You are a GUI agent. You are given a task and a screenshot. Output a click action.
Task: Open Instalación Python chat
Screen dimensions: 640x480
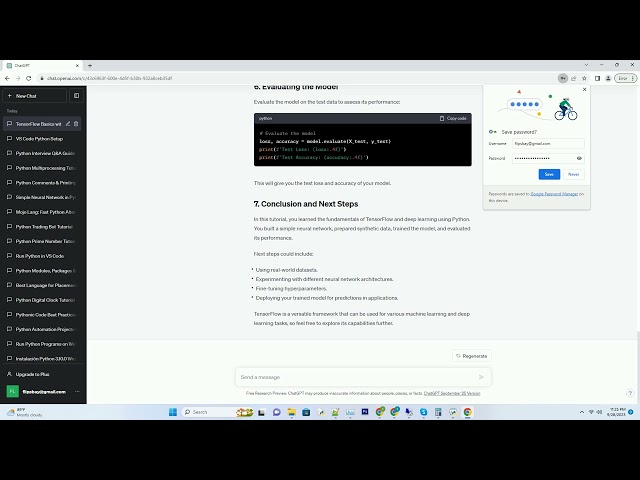(42, 359)
